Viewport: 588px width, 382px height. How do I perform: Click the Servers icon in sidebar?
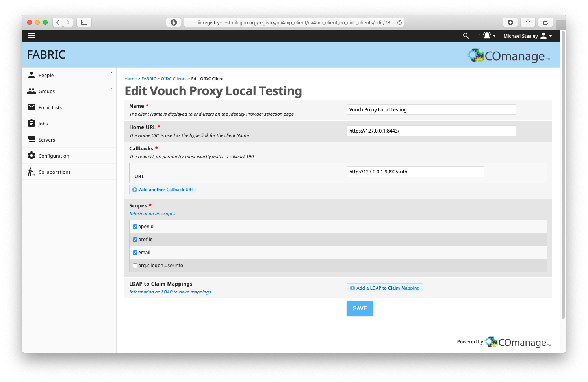click(32, 139)
